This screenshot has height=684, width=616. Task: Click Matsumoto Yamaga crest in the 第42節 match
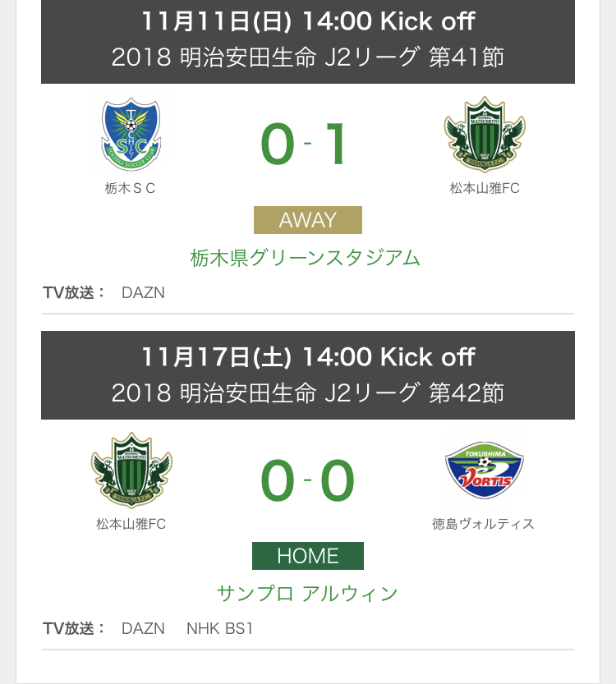click(131, 471)
